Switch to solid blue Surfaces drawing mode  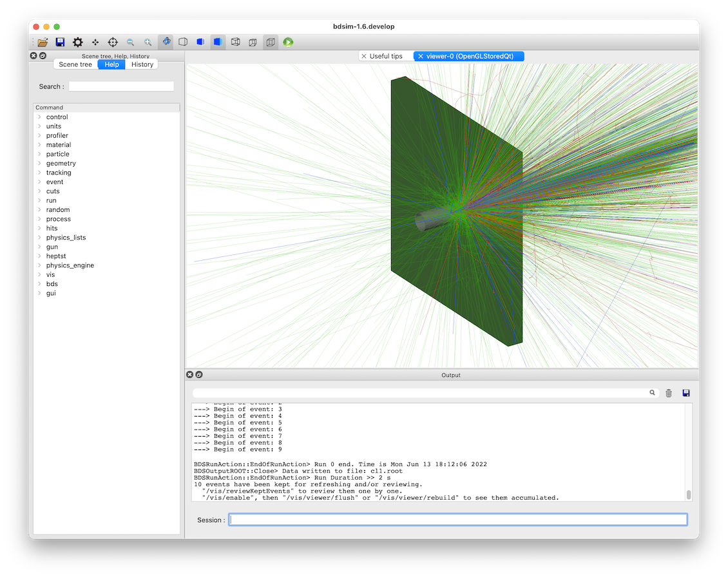217,42
